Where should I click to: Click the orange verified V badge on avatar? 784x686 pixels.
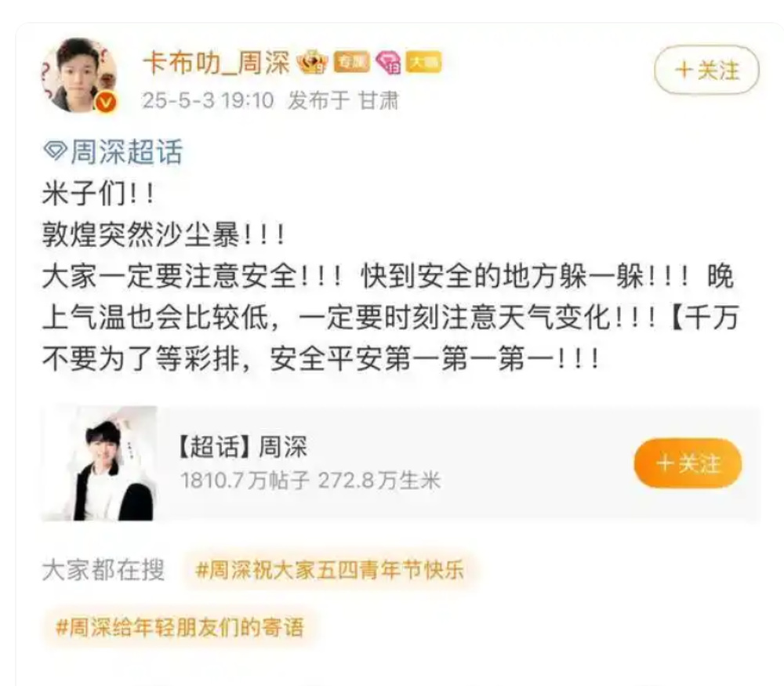[x=106, y=103]
